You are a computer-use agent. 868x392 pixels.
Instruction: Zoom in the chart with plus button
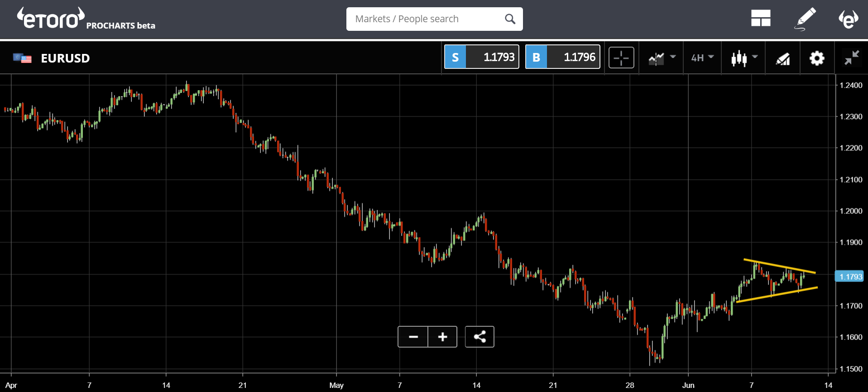[442, 337]
